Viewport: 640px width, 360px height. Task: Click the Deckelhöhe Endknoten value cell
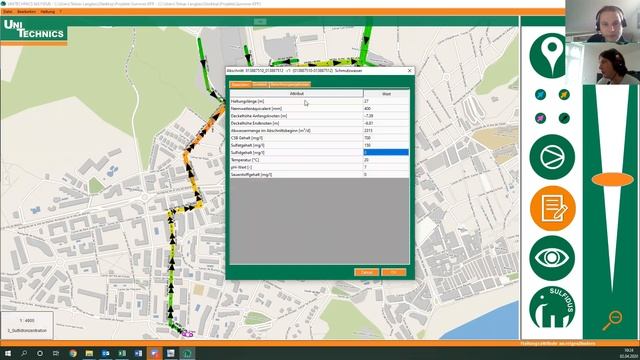coord(386,123)
